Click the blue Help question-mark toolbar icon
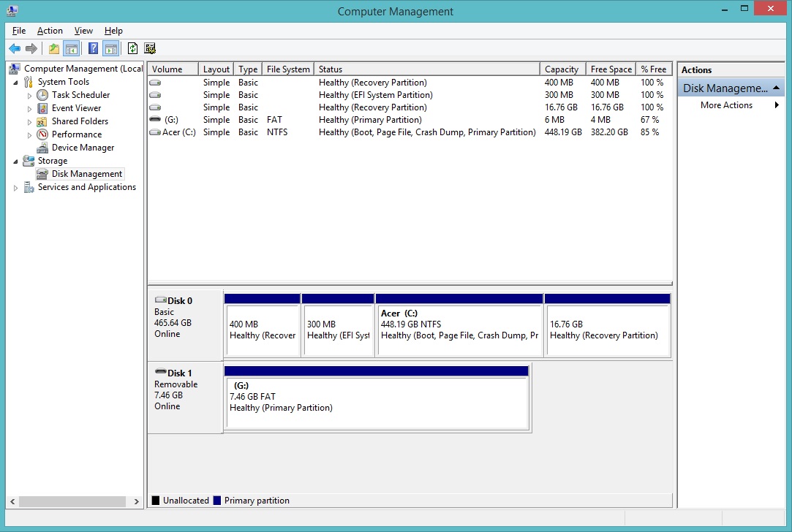This screenshot has height=532, width=792. pyautogui.click(x=93, y=48)
